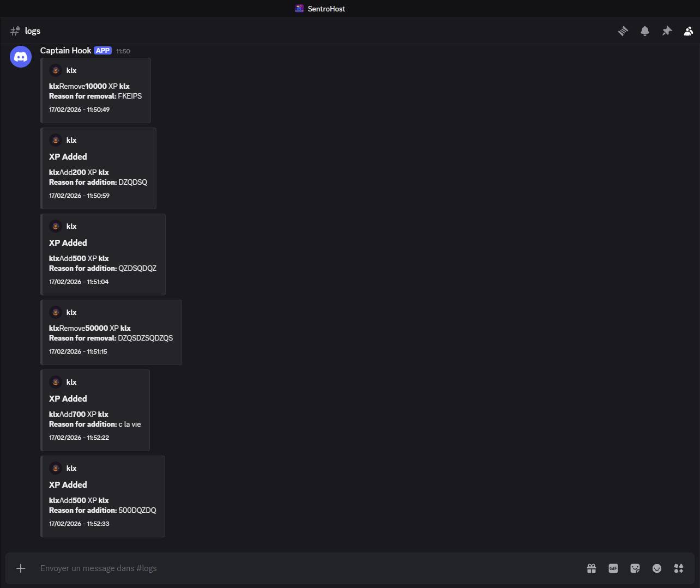The width and height of the screenshot is (700, 588).
Task: Click the APP badge next to Captain Hook
Action: 102,51
